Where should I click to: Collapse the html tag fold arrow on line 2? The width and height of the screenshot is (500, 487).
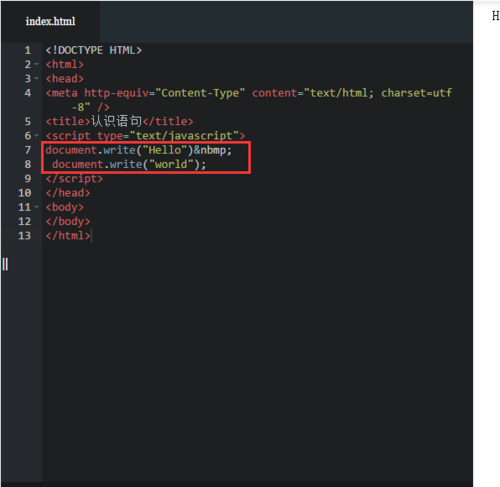tap(36, 64)
